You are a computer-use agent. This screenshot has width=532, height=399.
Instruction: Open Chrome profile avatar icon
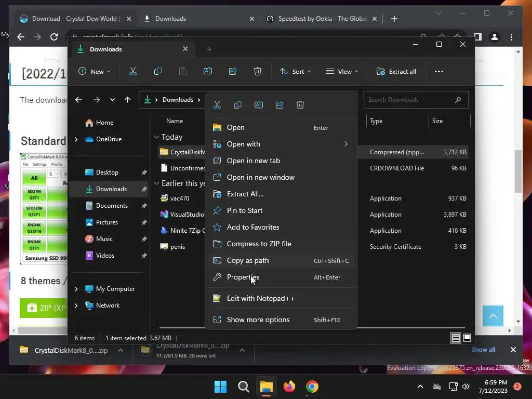coord(495,37)
